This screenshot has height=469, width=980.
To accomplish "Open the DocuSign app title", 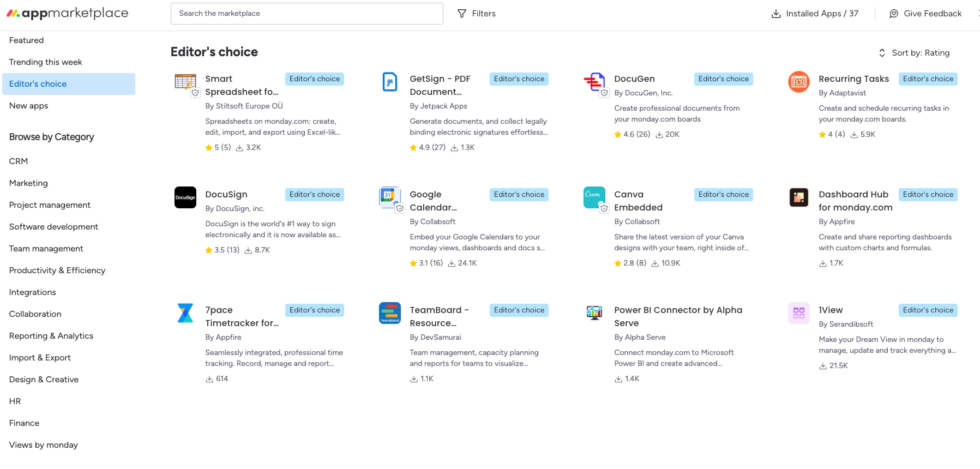I will pyautogui.click(x=226, y=195).
